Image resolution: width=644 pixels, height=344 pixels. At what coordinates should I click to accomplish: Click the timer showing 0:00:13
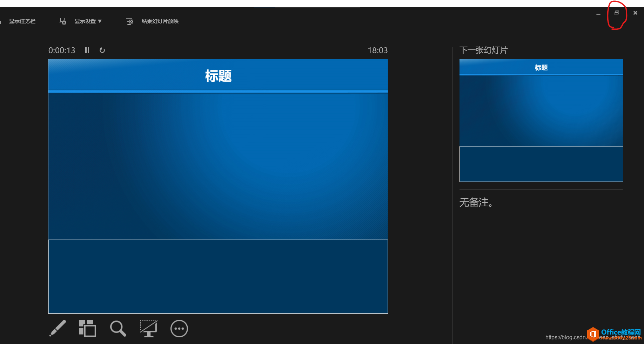click(x=62, y=50)
